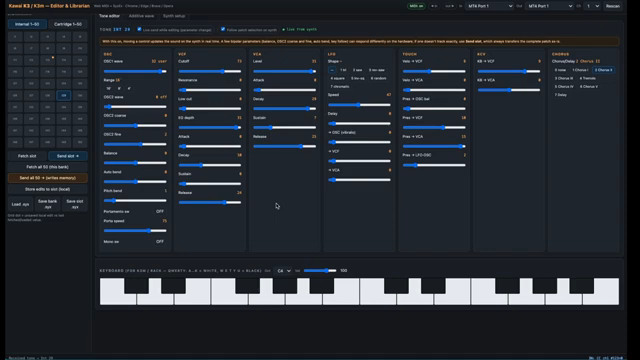Select the 7 Delay chorus option
The height and width of the screenshot is (360, 640).
pos(560,95)
